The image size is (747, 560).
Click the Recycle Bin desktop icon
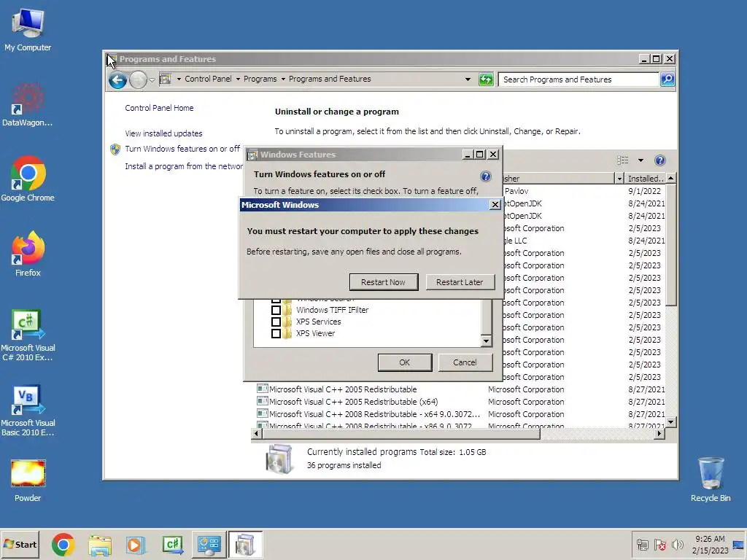click(711, 480)
